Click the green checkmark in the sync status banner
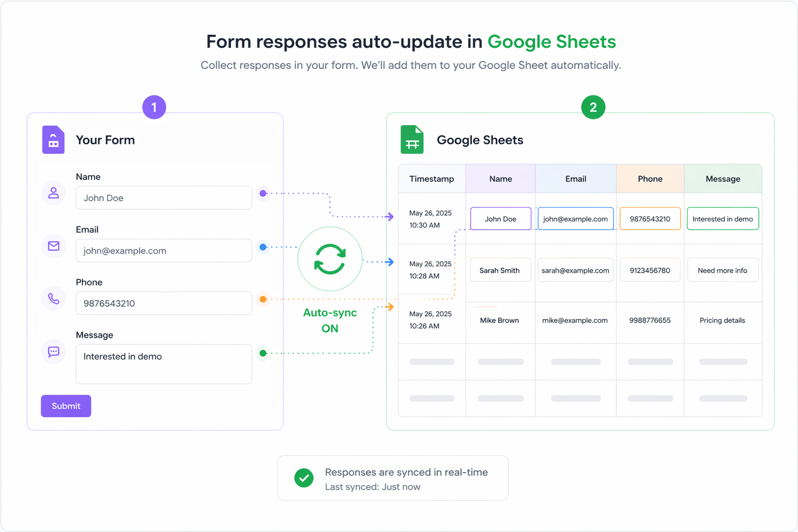 click(304, 478)
